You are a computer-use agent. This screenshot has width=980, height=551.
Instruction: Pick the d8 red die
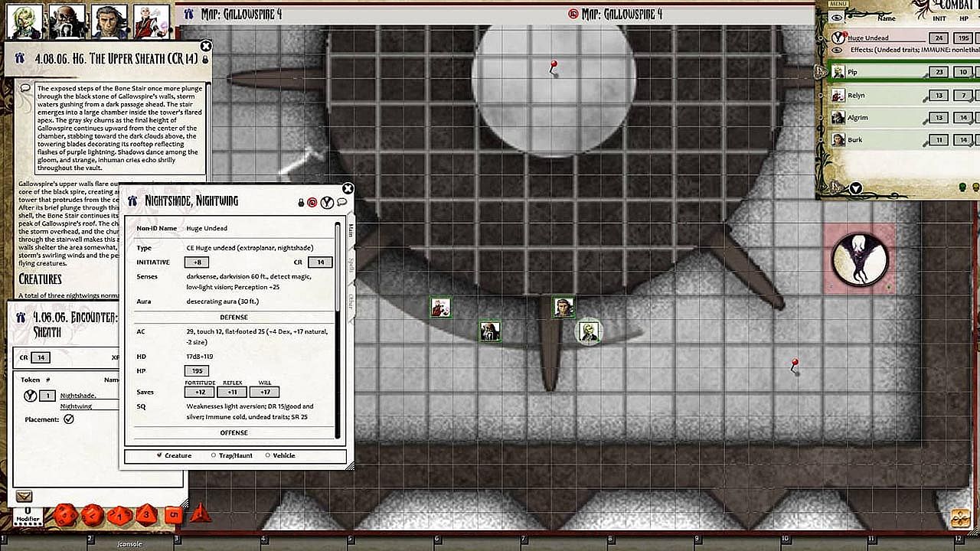coord(146,514)
